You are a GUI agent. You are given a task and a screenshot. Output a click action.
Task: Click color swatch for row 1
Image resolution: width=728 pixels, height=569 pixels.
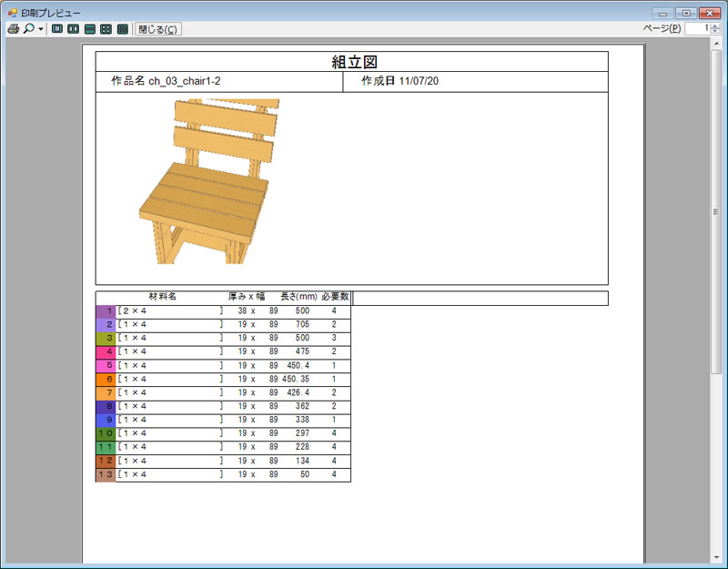click(106, 311)
